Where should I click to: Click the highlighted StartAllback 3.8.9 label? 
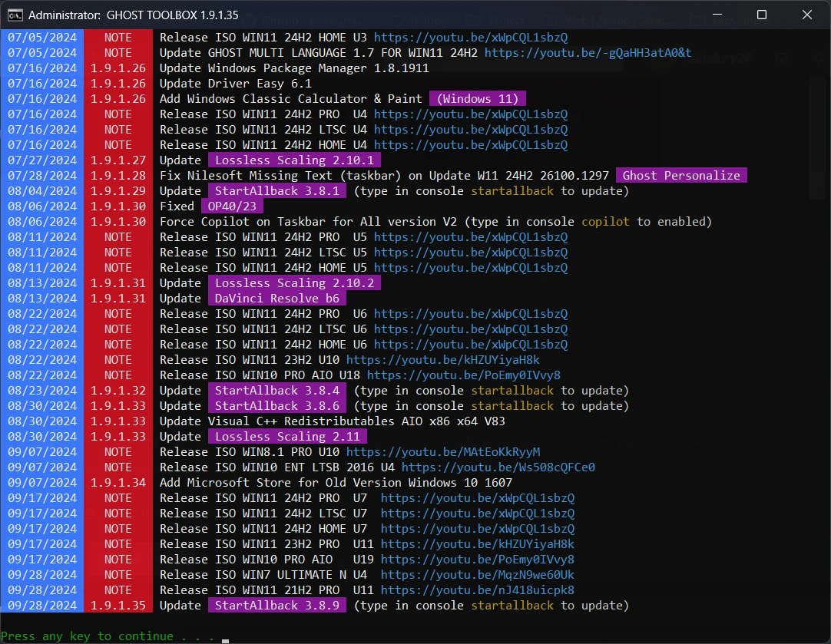click(x=277, y=606)
